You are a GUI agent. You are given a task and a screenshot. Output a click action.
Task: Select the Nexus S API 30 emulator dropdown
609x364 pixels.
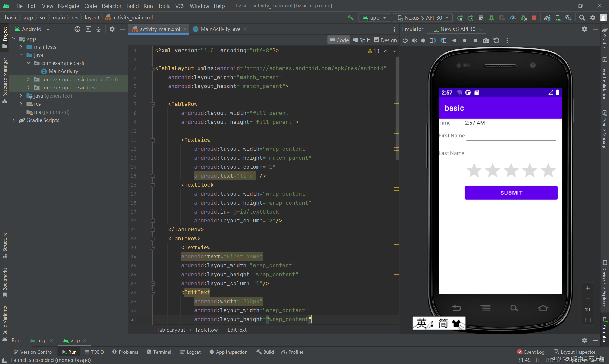tap(422, 17)
